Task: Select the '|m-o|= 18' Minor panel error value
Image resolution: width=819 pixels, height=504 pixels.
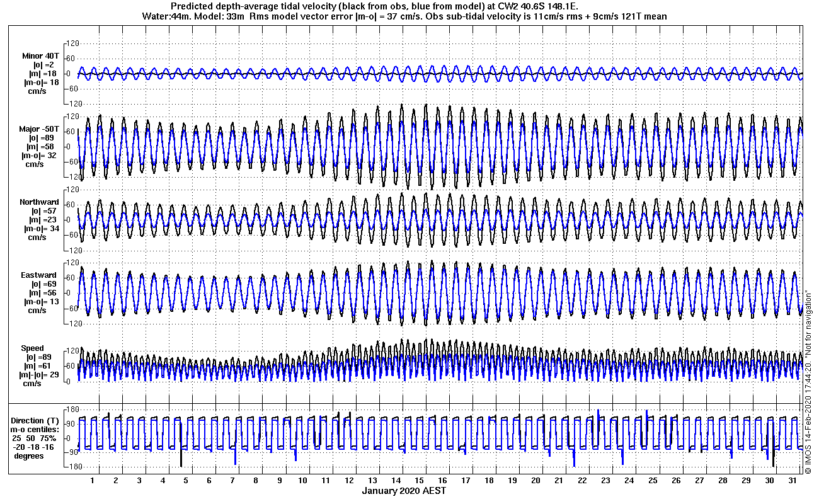Action: click(x=40, y=83)
